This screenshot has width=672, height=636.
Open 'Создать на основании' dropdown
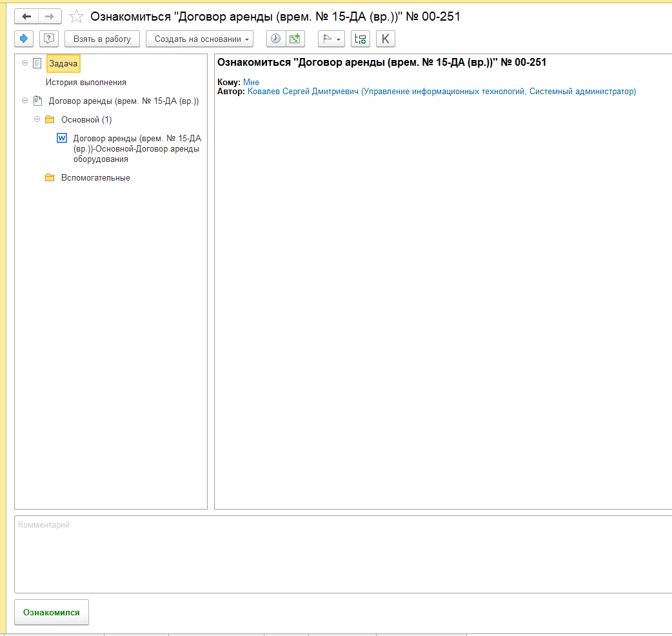click(199, 39)
